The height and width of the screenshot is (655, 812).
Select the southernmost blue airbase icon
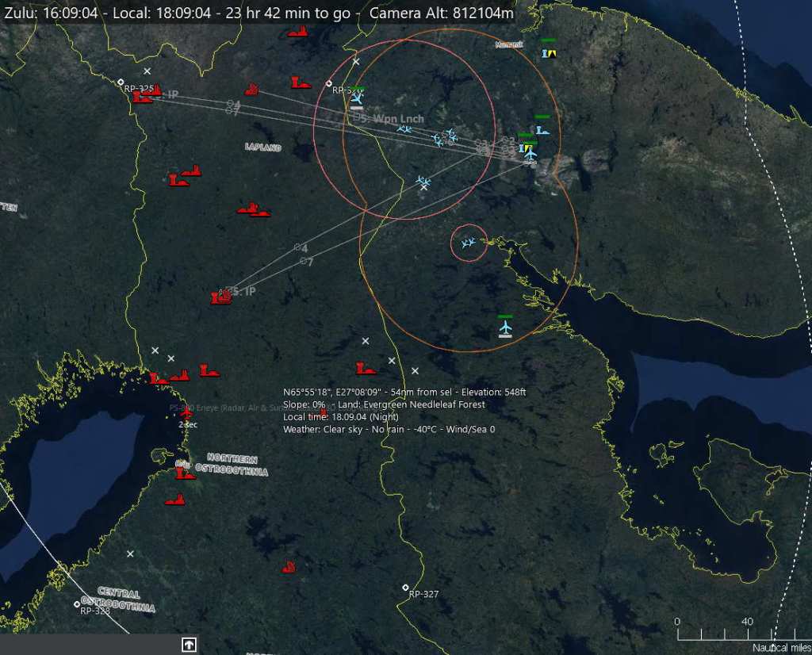click(x=505, y=327)
